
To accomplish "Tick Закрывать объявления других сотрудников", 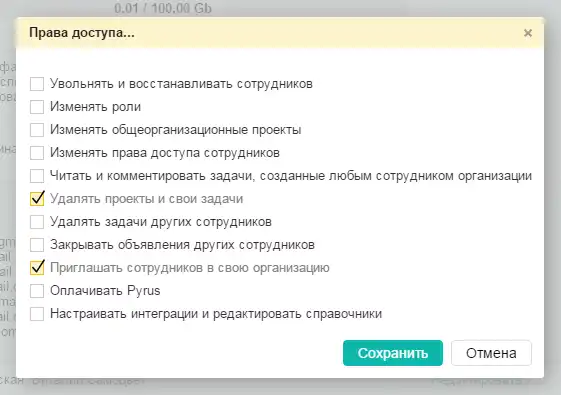I will coord(37,245).
